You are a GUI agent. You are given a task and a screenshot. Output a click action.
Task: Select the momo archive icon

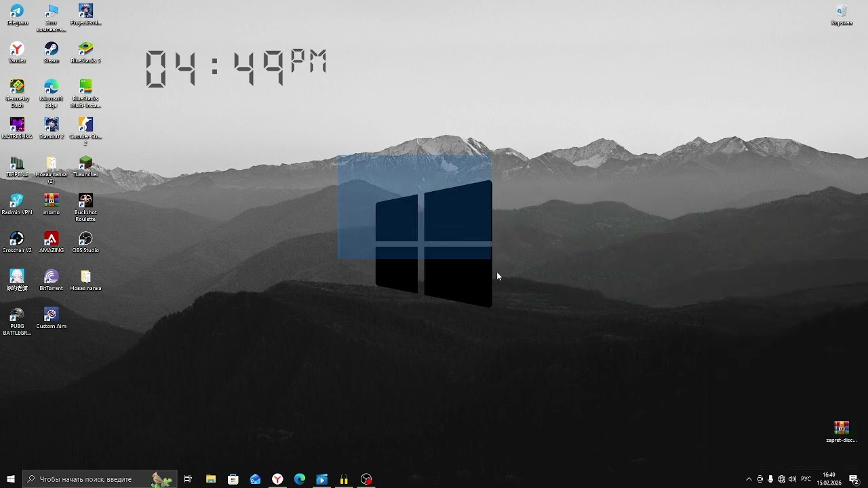click(x=52, y=205)
